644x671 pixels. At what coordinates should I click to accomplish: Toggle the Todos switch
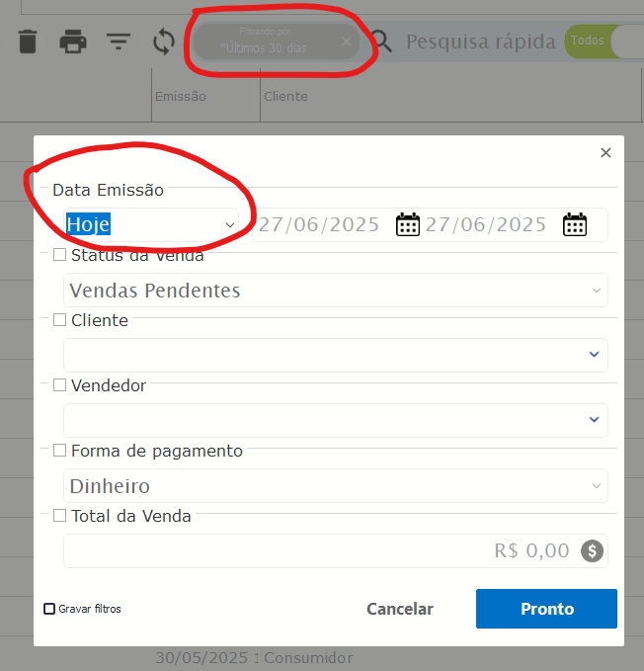click(604, 42)
